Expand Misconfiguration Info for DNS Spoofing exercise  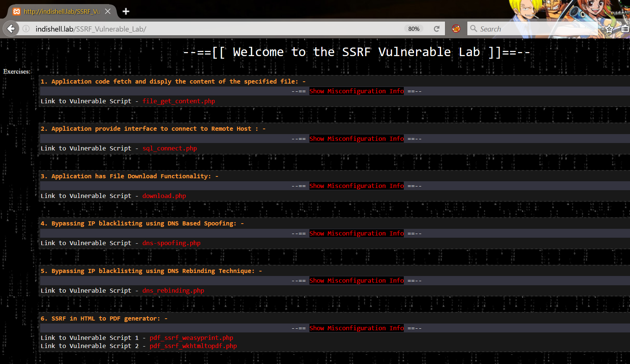click(356, 234)
